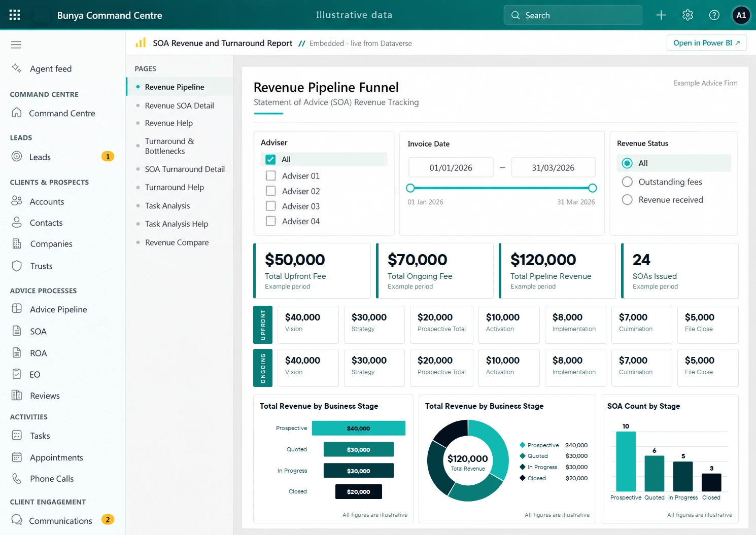Screen dimensions: 756x535
Task: Click the plus icon to create new
Action: (661, 15)
